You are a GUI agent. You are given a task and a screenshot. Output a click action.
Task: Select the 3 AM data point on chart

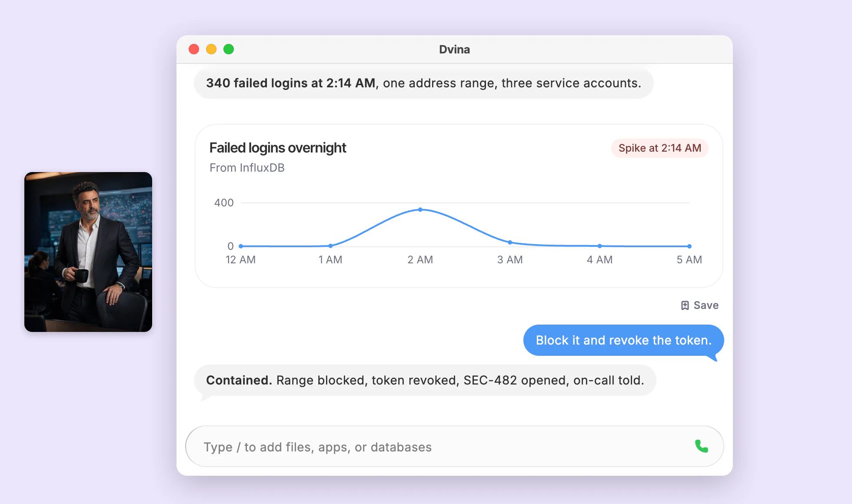[x=510, y=242]
